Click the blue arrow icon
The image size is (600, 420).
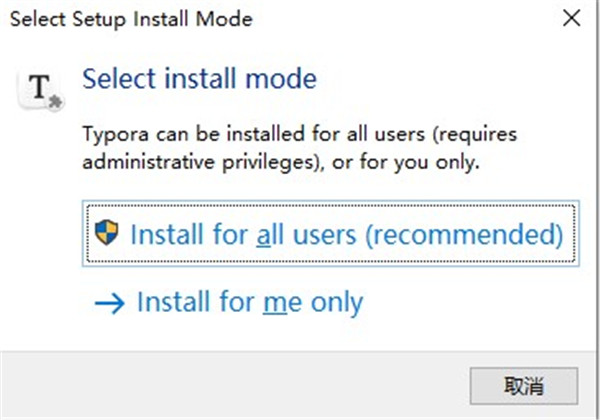[x=108, y=301]
